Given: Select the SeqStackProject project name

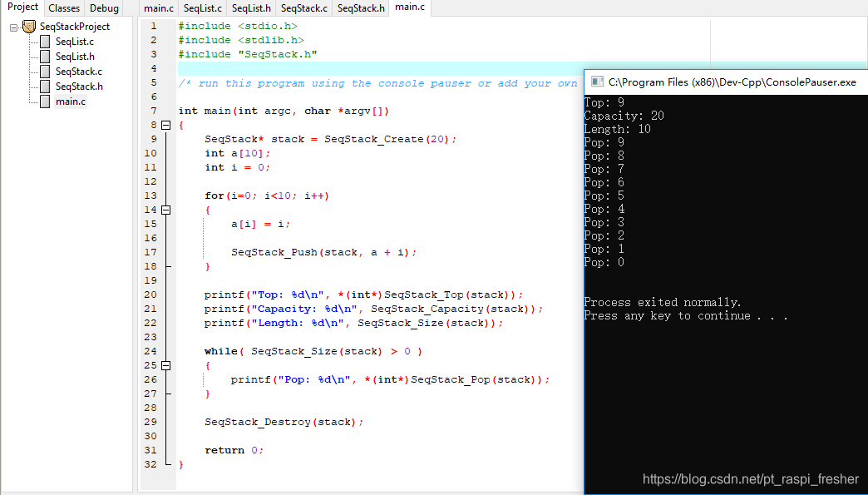Looking at the screenshot, I should 75,27.
